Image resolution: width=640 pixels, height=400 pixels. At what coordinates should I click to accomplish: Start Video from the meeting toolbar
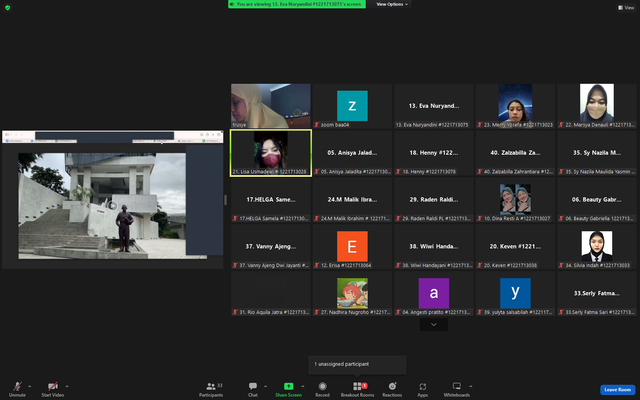52,389
